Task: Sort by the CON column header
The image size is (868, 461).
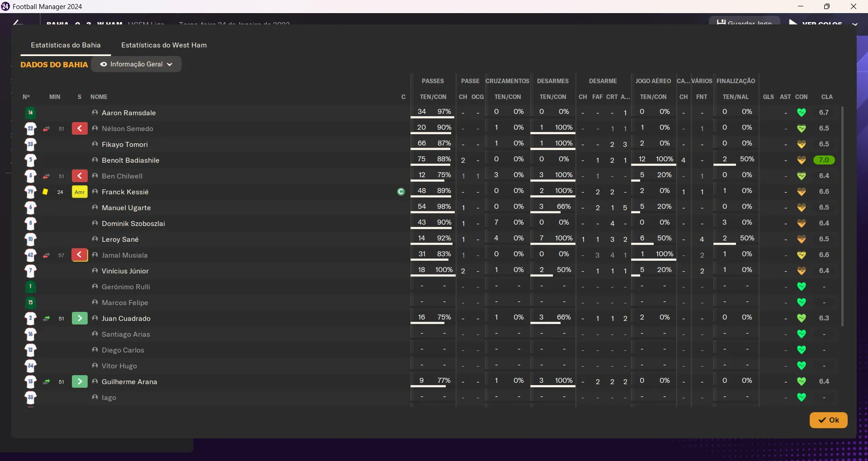Action: tap(802, 97)
